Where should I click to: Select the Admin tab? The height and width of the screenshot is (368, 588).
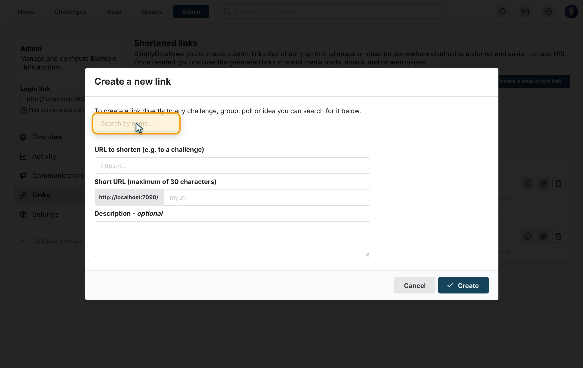191,12
